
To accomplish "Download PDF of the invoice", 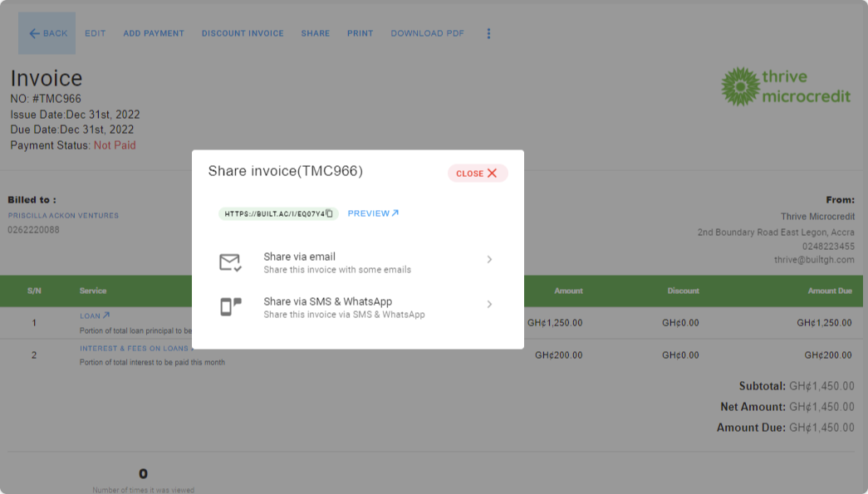I will tap(427, 33).
